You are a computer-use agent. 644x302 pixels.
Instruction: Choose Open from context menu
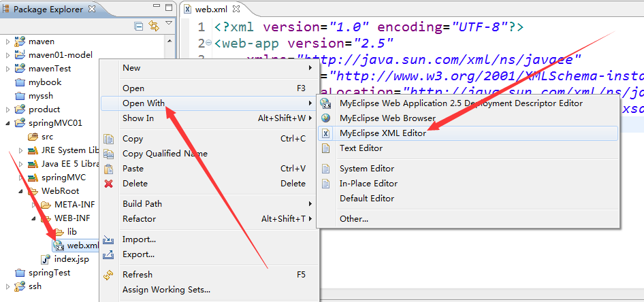pos(209,88)
